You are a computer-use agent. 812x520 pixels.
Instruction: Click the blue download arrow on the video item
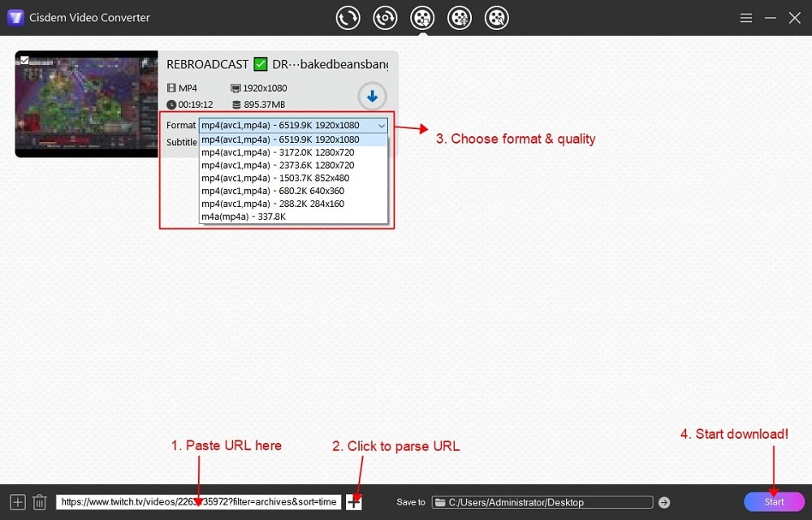click(x=372, y=96)
